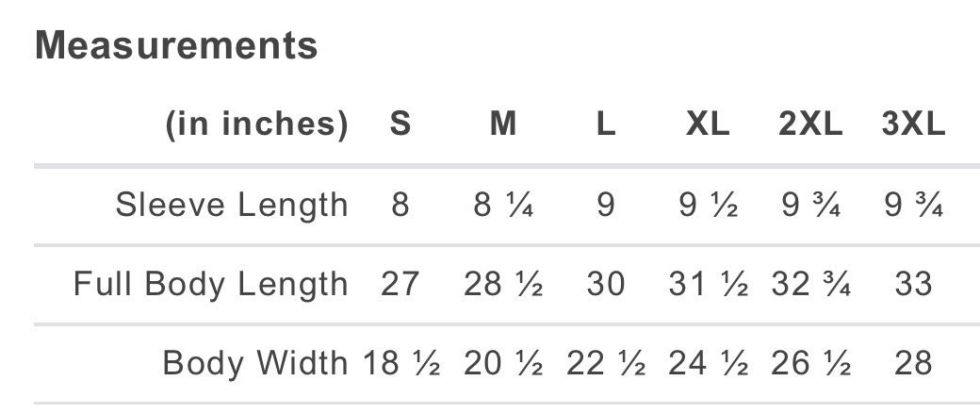Click Full Body Length value for 2XL
This screenshot has height=414, width=980.
[x=810, y=284]
